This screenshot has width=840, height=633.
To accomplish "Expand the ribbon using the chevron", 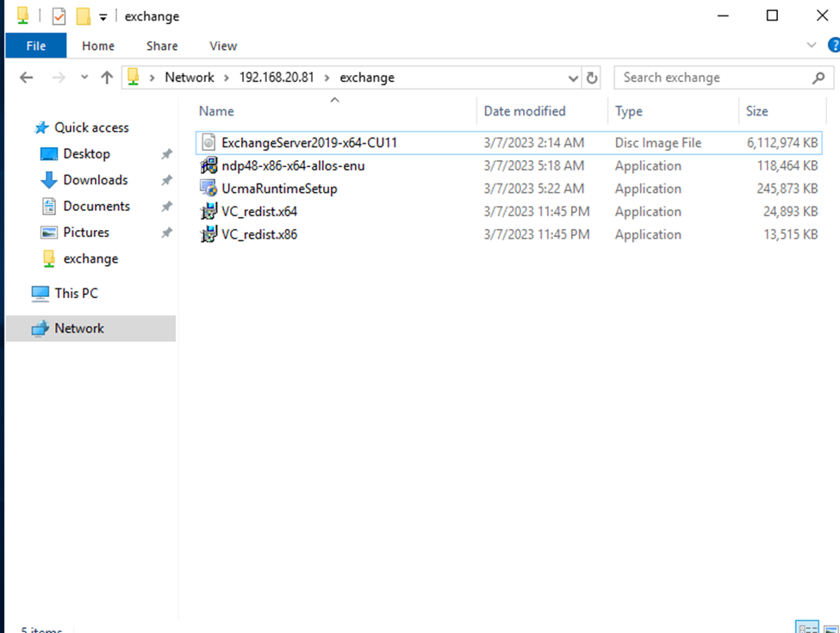I will [811, 46].
